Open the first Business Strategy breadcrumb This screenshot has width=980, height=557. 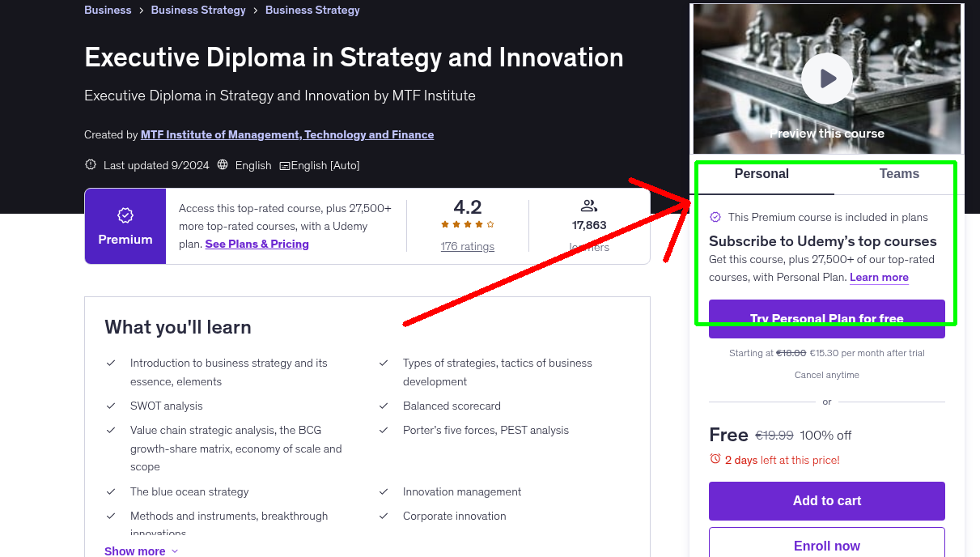click(198, 11)
